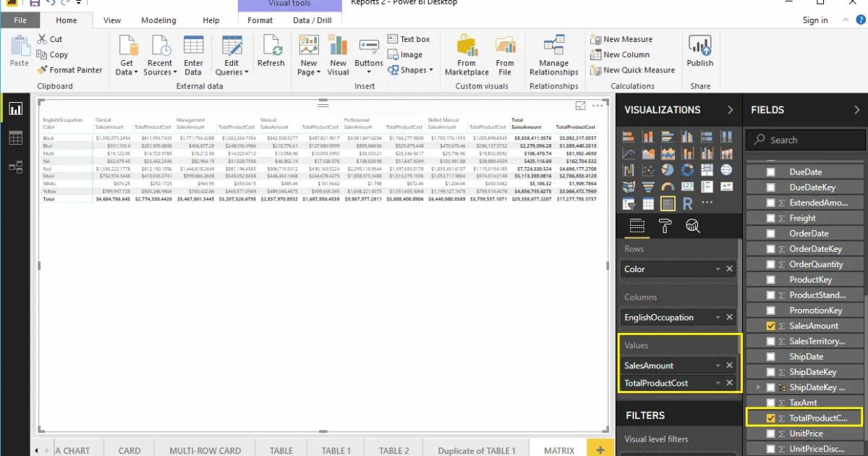Uncheck TotalProductCost in the Fields pane

[x=770, y=418]
